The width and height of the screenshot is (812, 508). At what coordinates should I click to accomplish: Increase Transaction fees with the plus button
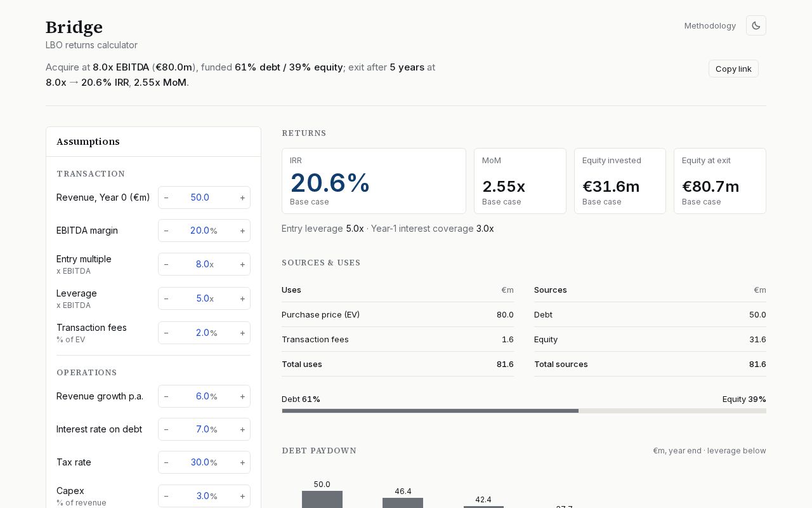(x=242, y=333)
